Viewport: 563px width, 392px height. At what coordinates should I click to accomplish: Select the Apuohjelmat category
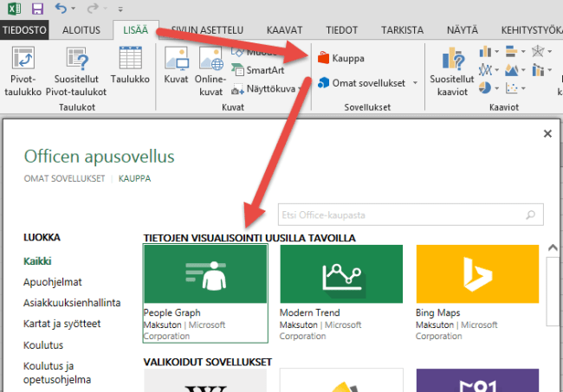pyautogui.click(x=55, y=280)
